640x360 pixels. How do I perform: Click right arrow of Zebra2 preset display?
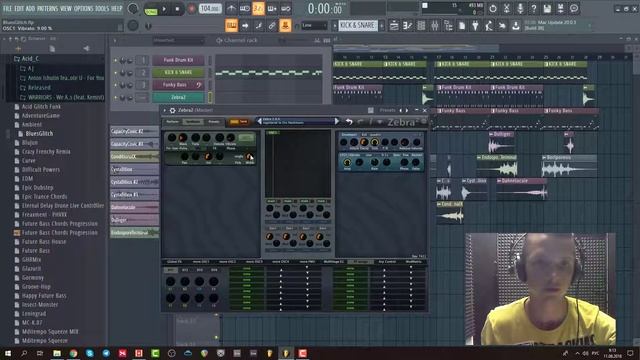(336, 121)
